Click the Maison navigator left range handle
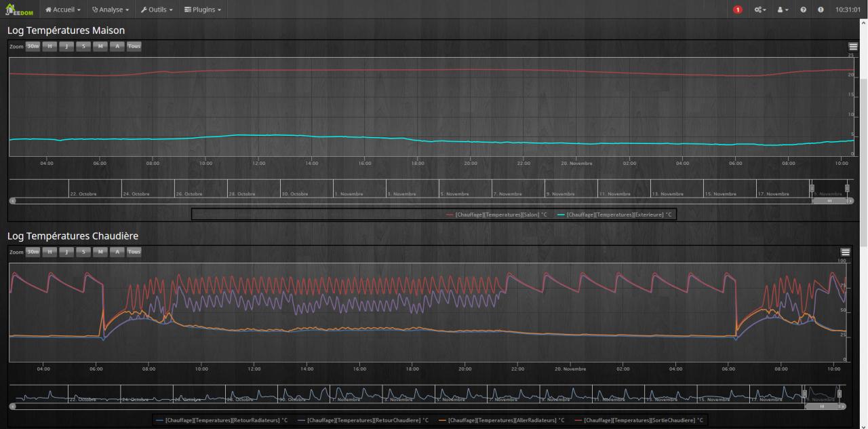This screenshot has height=429, width=868. click(812, 188)
